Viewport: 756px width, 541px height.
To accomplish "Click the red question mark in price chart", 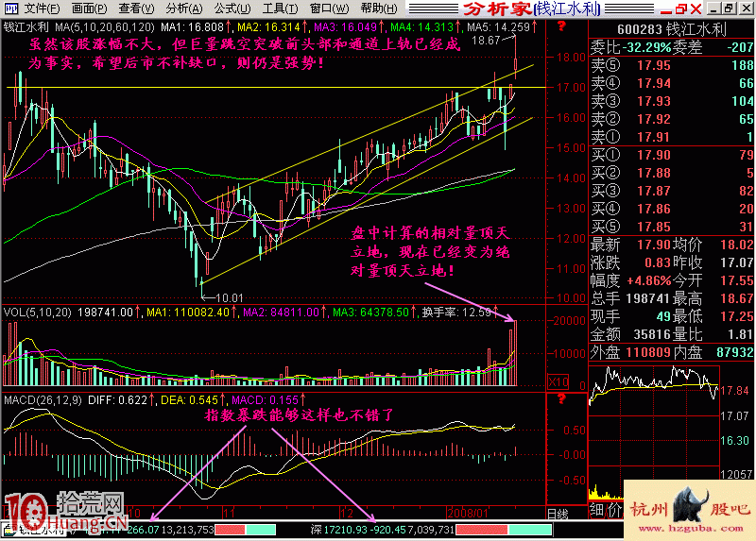I will point(560,26).
